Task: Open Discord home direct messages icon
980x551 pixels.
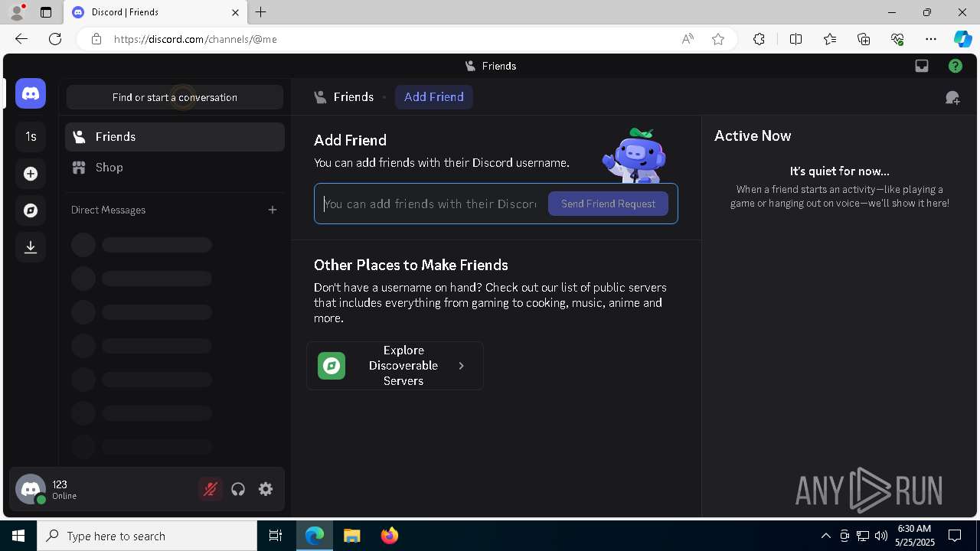Action: (31, 93)
